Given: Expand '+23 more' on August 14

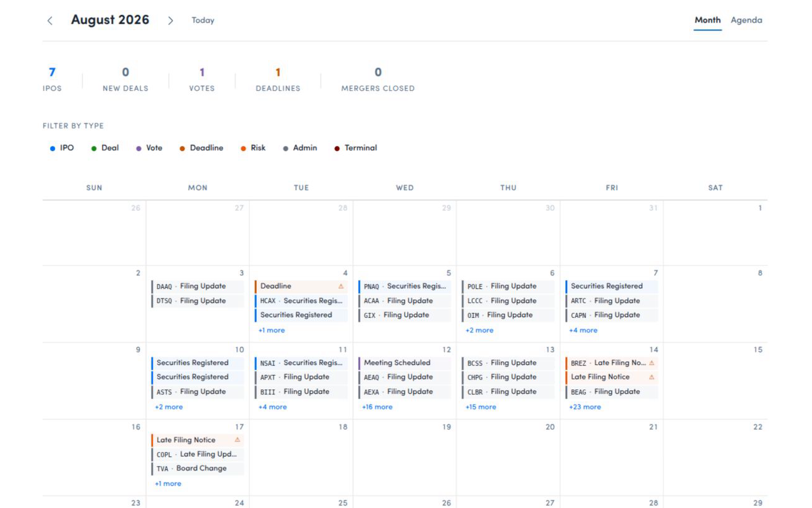Looking at the screenshot, I should click(x=585, y=407).
